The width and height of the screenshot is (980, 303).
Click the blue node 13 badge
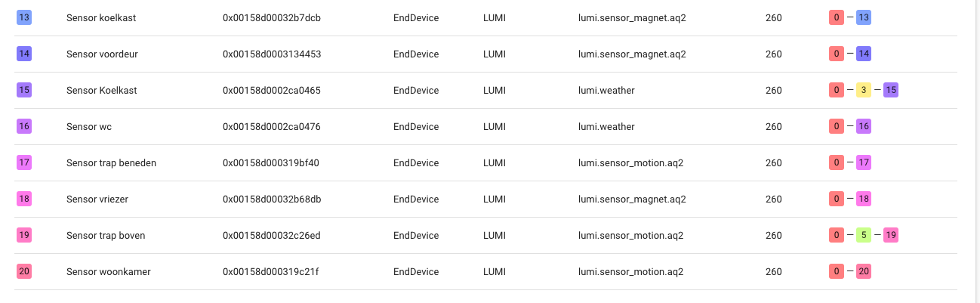coord(24,17)
